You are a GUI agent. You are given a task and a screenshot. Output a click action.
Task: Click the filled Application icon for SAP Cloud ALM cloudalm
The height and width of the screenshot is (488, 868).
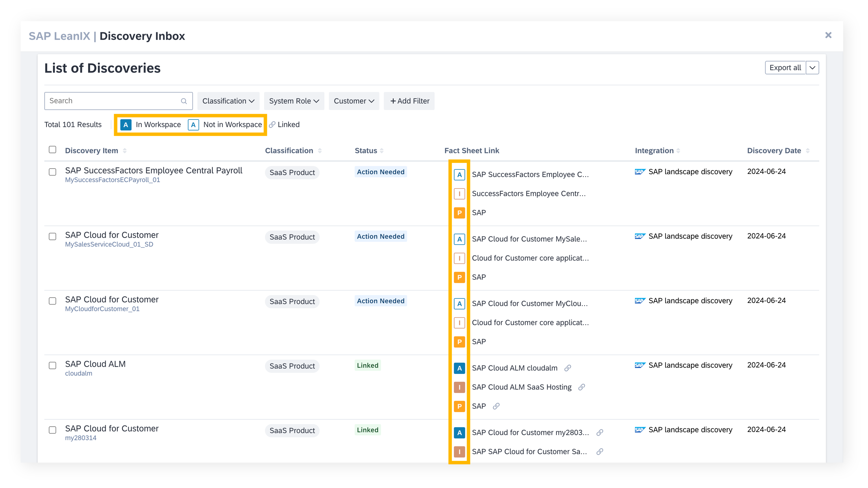tap(459, 368)
